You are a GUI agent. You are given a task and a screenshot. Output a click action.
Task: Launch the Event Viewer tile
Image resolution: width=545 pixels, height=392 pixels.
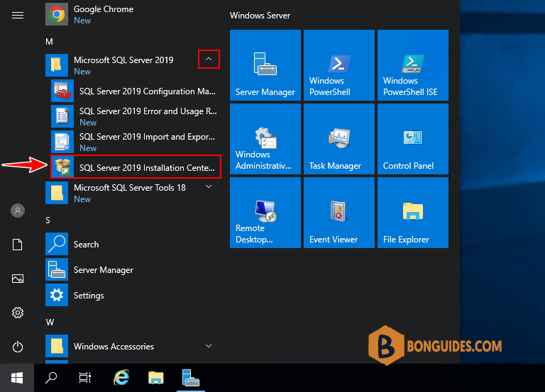339,213
